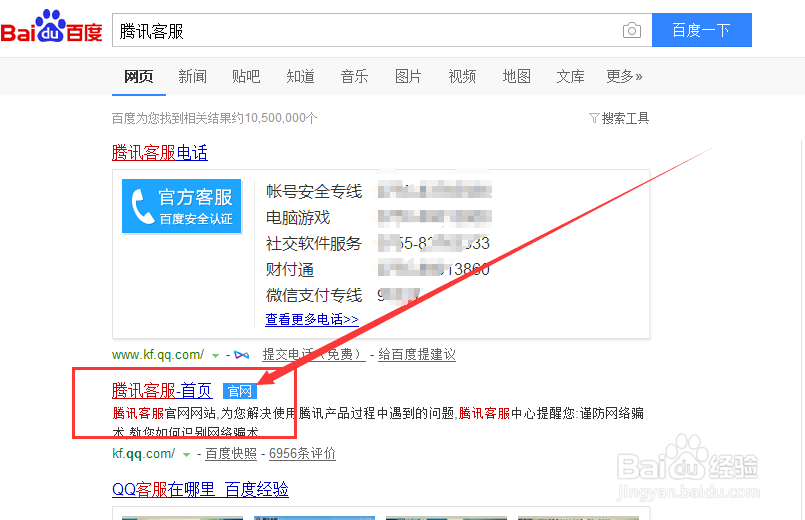805x520 pixels.
Task: Switch to 图片 tab
Action: click(x=408, y=76)
